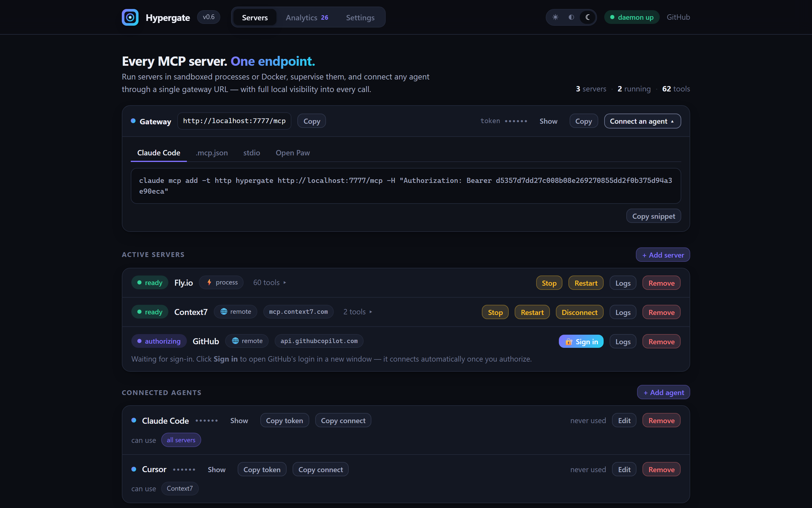Collapse the Connect an agent dropdown
Viewport: 812px width, 508px height.
coord(642,121)
